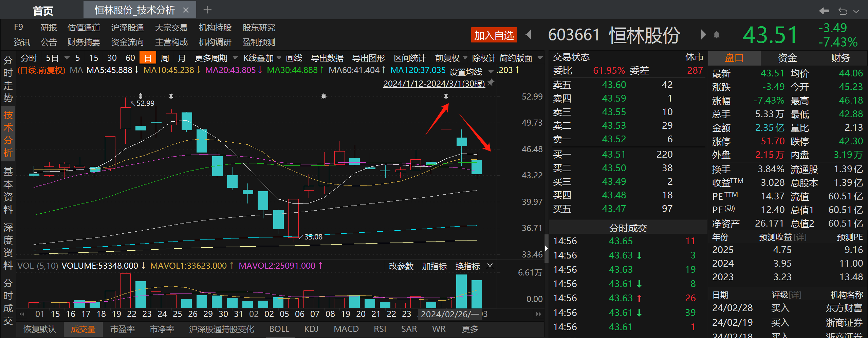Viewport: 868px width, 338px height.
Task: Switch to the 资金 tab
Action: [787, 57]
